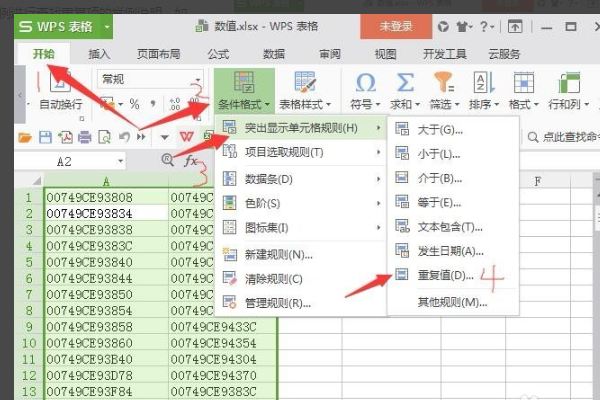Screen dimensions: 600x400
Task: Choose 管理规则(R)... menu entry
Action: pos(300,304)
